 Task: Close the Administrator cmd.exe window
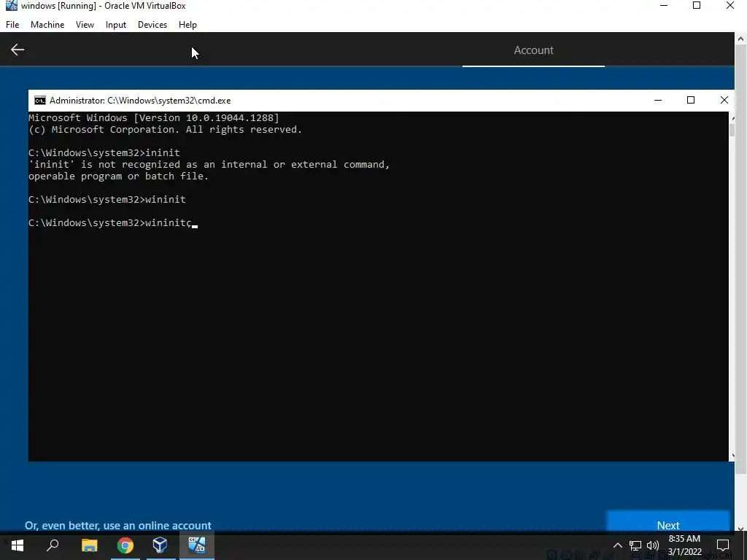724,100
